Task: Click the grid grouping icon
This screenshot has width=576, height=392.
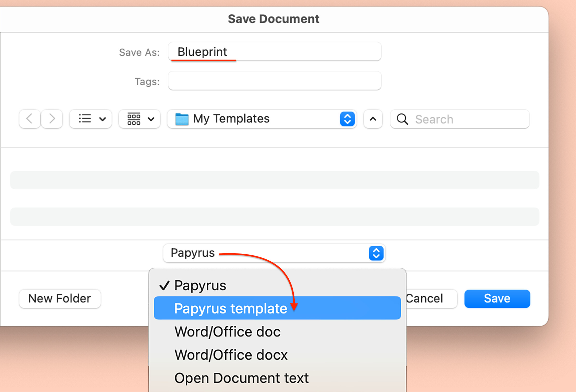Action: click(x=134, y=119)
